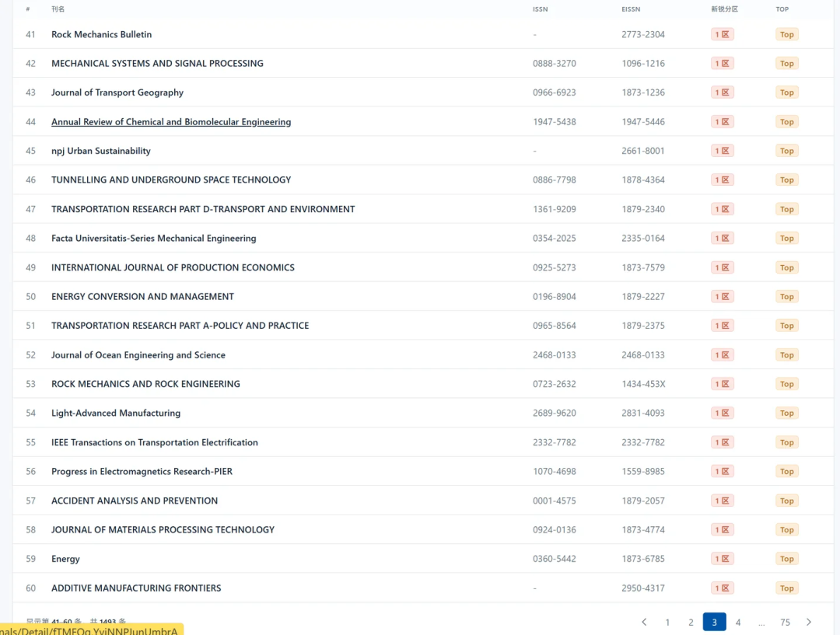
Task: Open page 1 of the results
Action: point(667,622)
